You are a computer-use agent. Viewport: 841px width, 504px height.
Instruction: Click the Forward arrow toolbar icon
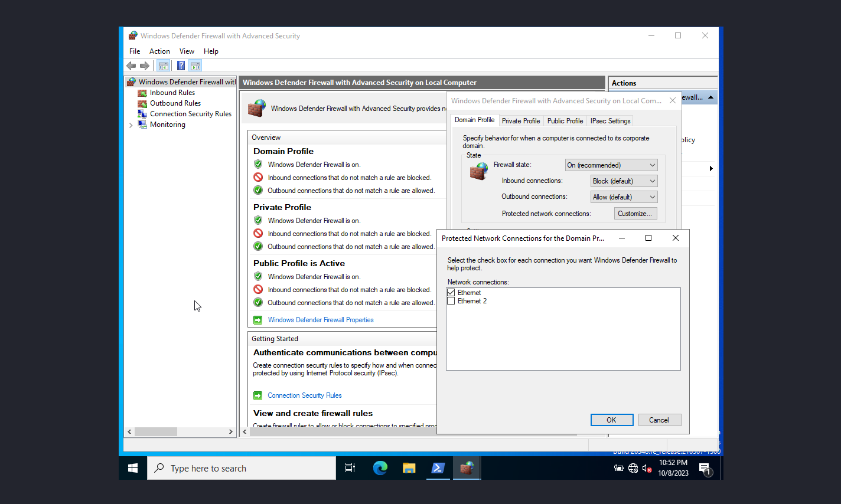(145, 66)
